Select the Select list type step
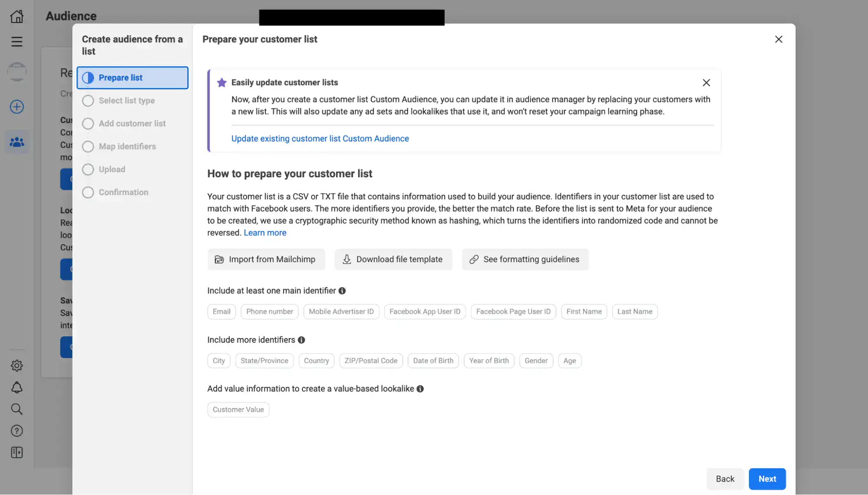868x495 pixels. click(x=126, y=101)
